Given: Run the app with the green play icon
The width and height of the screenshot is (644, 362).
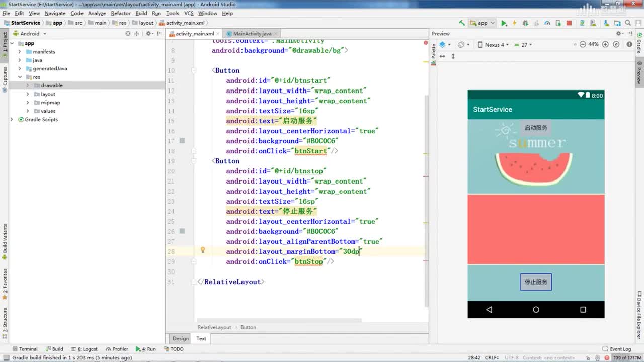Looking at the screenshot, I should click(504, 23).
